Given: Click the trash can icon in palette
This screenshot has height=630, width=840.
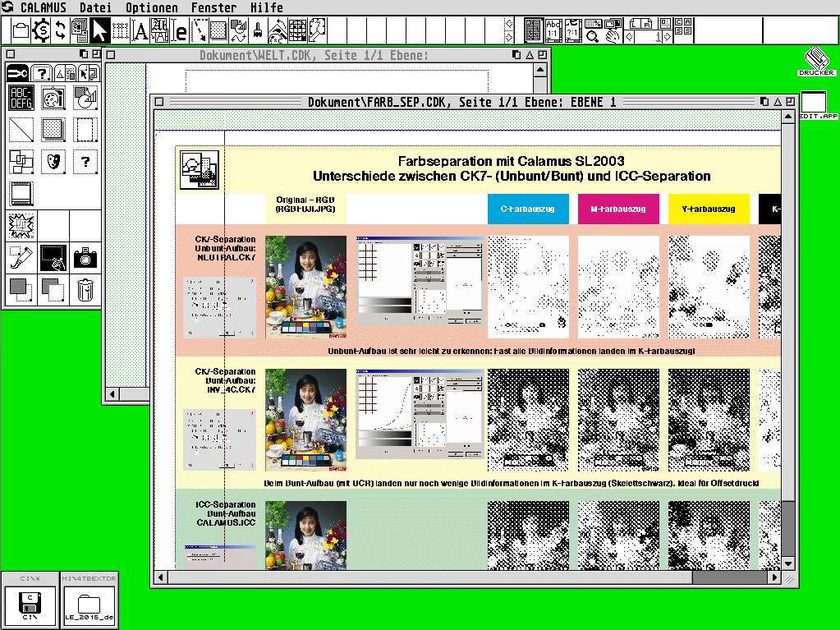Looking at the screenshot, I should tap(85, 289).
